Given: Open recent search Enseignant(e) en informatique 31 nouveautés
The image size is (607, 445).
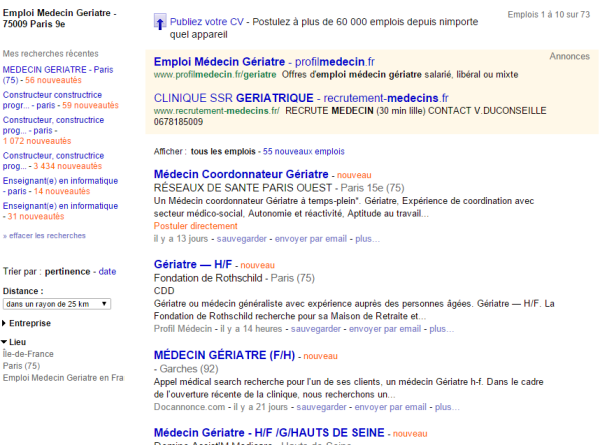Looking at the screenshot, I should point(60,205).
